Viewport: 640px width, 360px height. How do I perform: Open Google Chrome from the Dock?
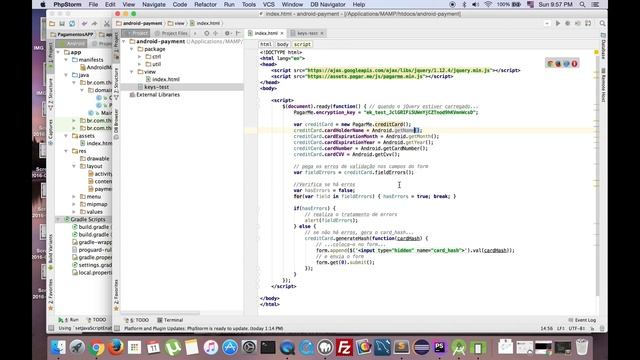pos(96,347)
